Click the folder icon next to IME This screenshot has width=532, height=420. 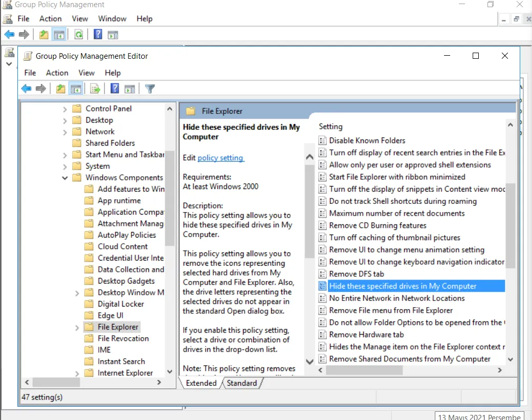pyautogui.click(x=89, y=350)
